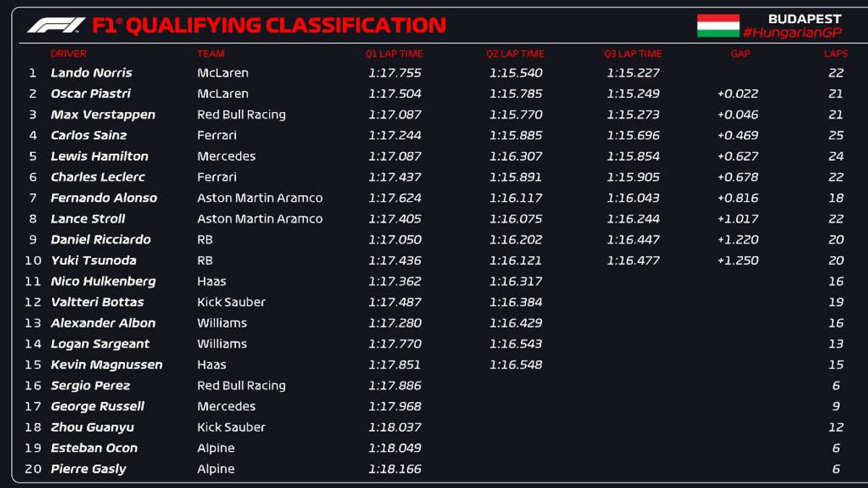Select Fernando Alonso in the list
Screen dimensions: 868x488
tap(103, 198)
